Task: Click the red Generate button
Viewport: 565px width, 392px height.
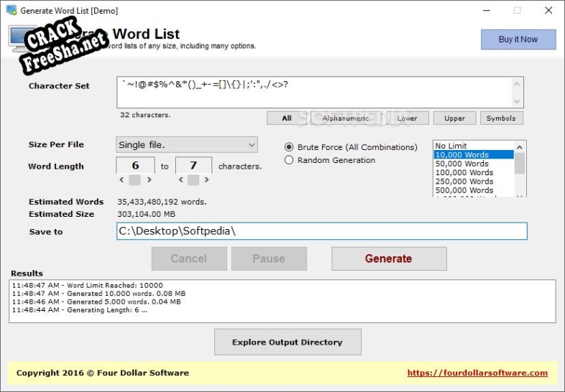Action: click(388, 258)
